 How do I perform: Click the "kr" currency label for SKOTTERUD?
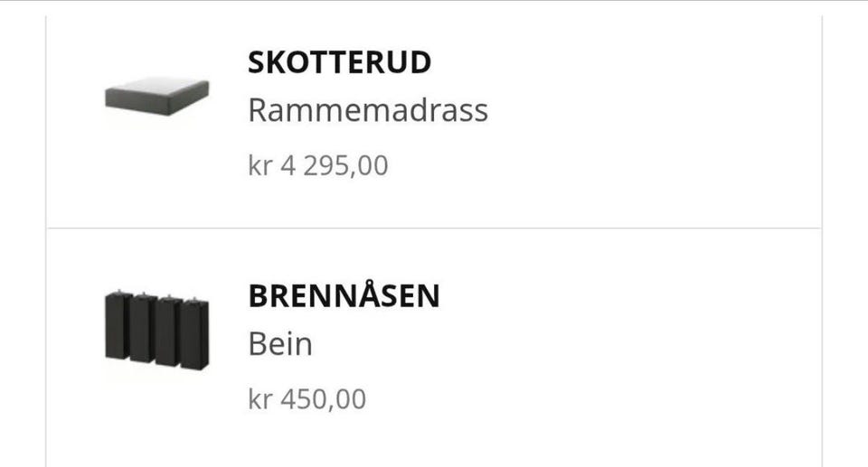click(x=259, y=165)
